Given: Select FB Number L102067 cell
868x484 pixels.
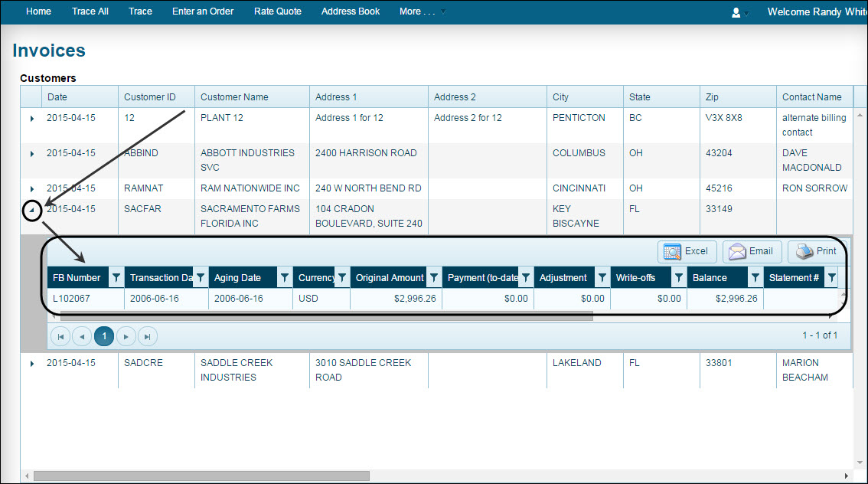Looking at the screenshot, I should pos(86,299).
